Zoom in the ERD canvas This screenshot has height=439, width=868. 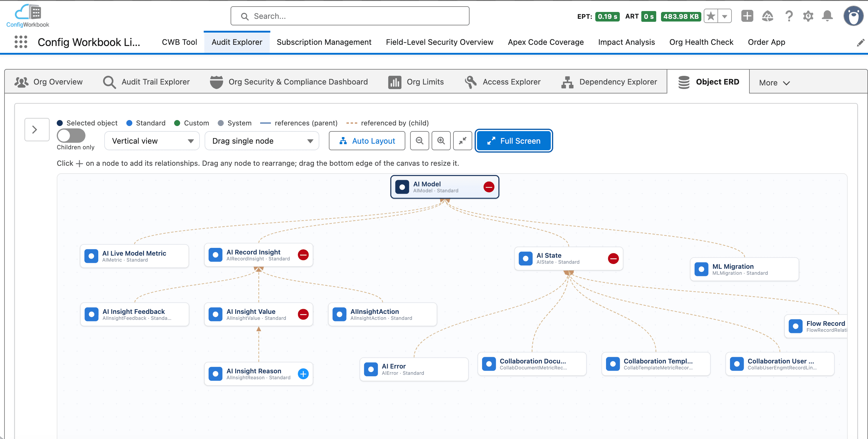click(441, 140)
